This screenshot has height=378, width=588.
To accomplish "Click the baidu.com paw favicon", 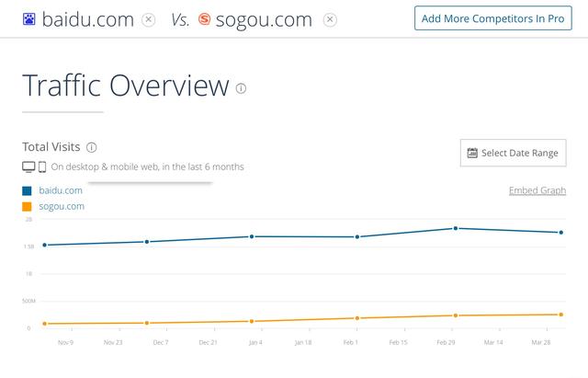I will (x=28, y=18).
